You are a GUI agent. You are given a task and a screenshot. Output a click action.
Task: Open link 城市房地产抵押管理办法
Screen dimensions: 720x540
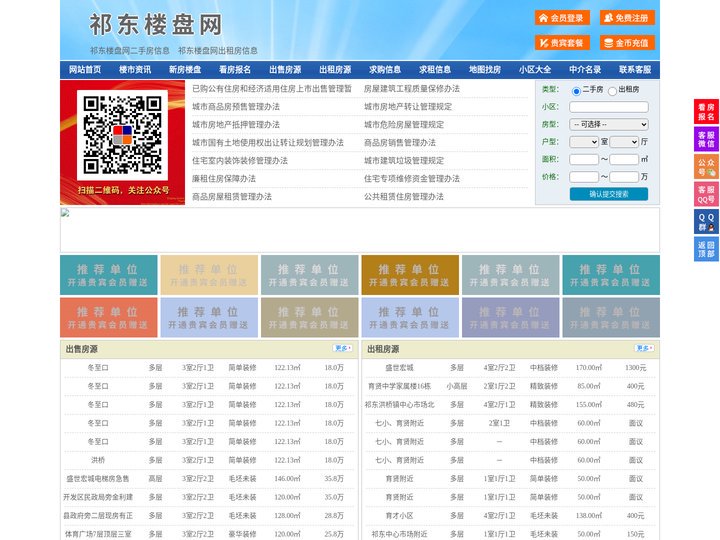pos(236,124)
